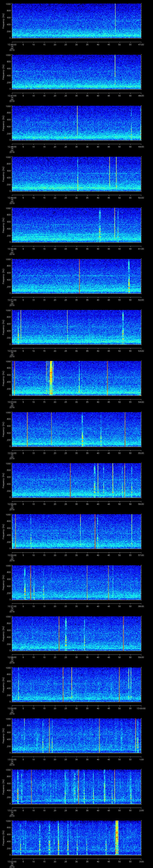Click the 12:57:00 start time label
The height and width of the screenshot is (868, 153).
pyautogui.click(x=12, y=606)
